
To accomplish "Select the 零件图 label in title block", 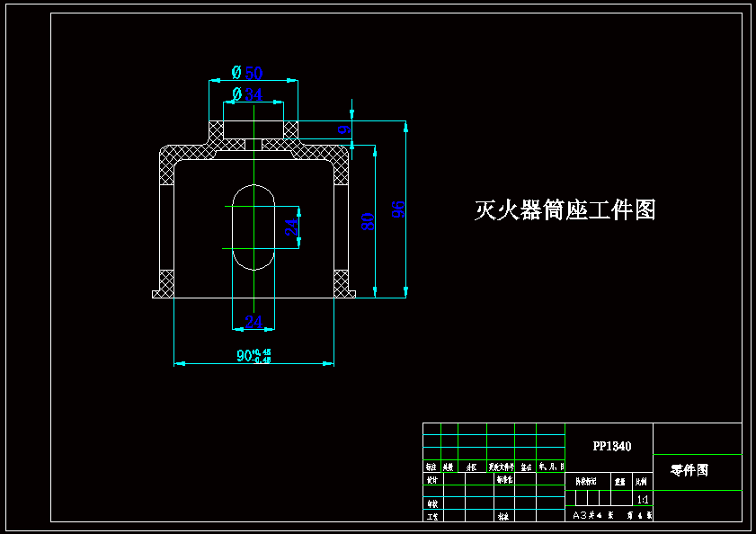I will [691, 472].
